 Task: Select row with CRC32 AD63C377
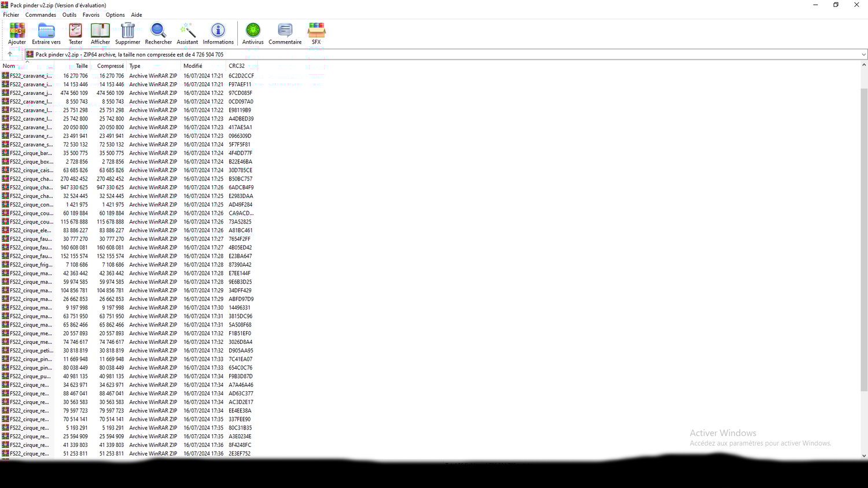point(127,394)
